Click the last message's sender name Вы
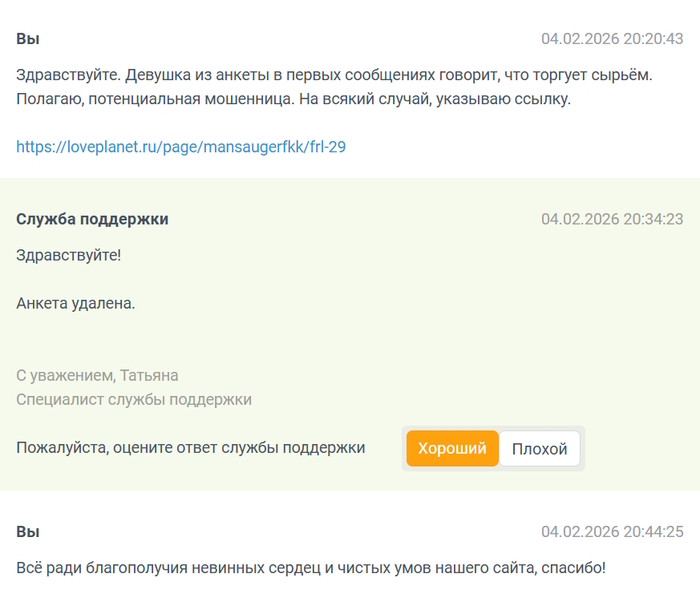The width and height of the screenshot is (700, 610). (x=28, y=532)
